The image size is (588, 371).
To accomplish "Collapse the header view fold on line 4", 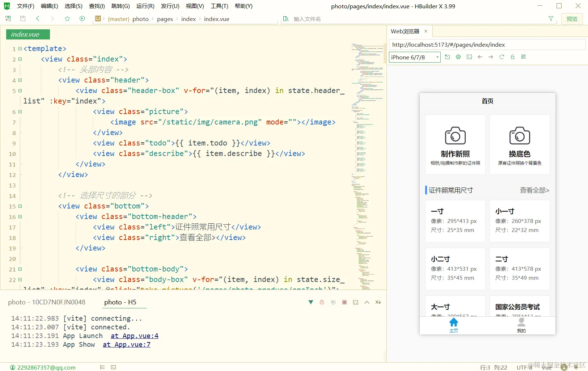I will [20, 80].
